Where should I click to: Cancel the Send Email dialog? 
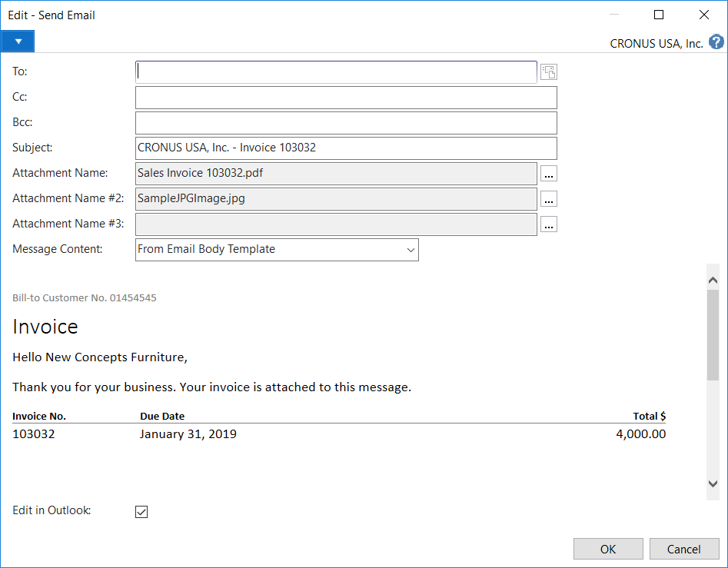click(683, 549)
